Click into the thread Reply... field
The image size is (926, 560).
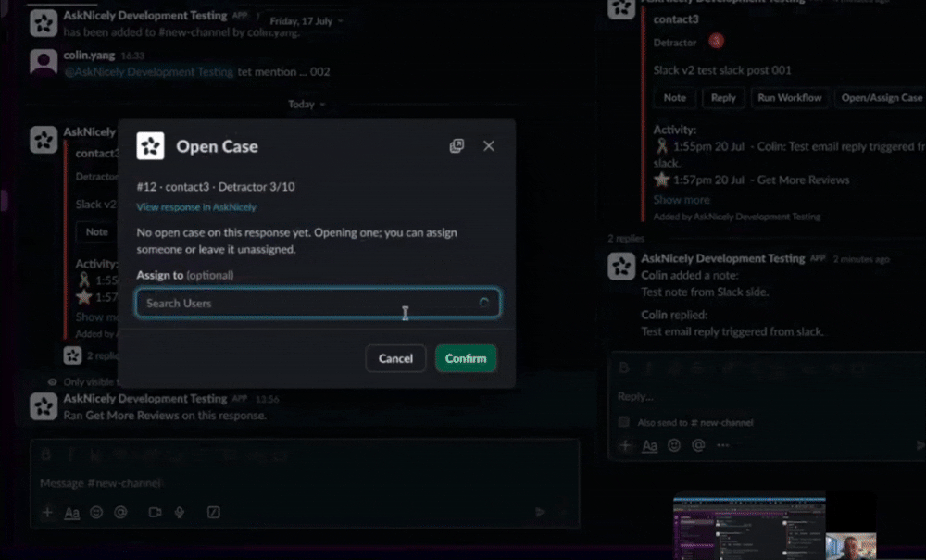coord(768,396)
